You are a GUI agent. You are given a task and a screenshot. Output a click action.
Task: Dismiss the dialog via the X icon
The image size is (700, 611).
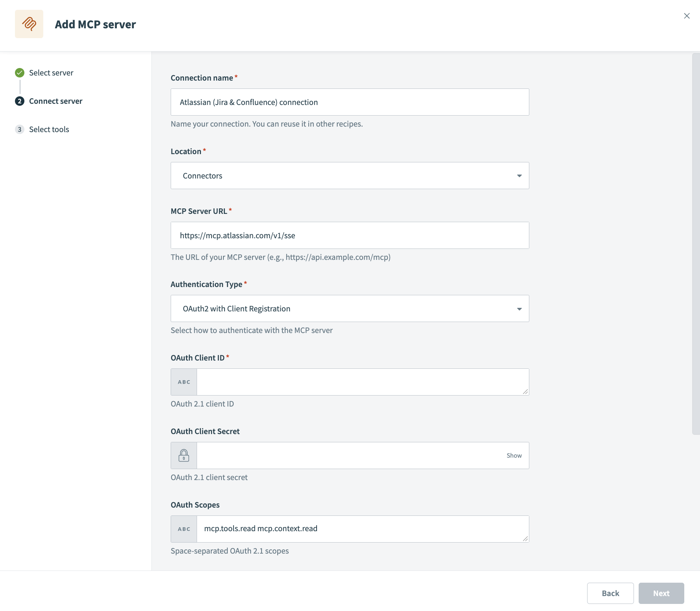click(x=687, y=16)
